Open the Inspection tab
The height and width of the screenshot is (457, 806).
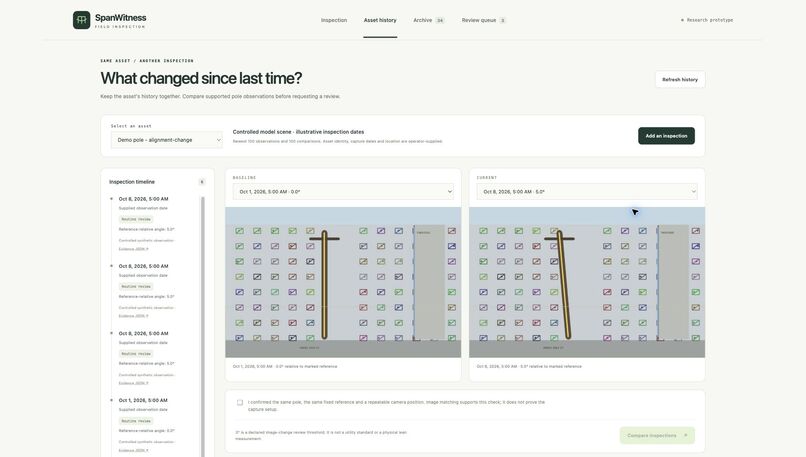click(334, 20)
